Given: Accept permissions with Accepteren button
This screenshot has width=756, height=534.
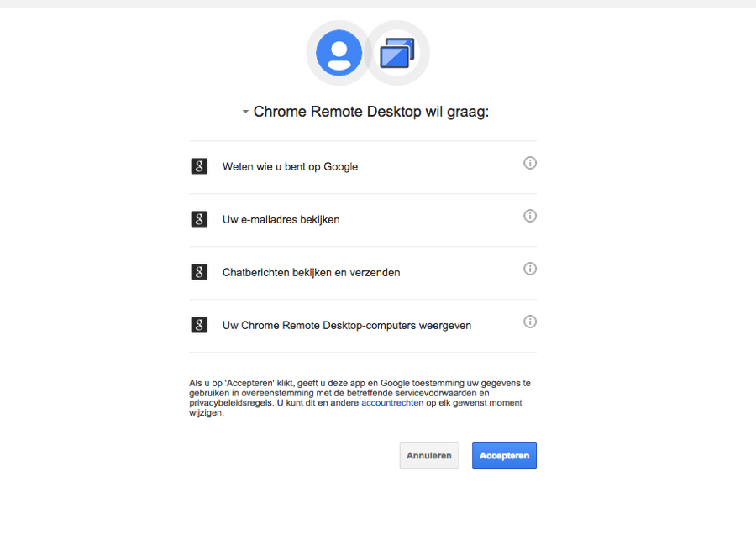Looking at the screenshot, I should [504, 455].
